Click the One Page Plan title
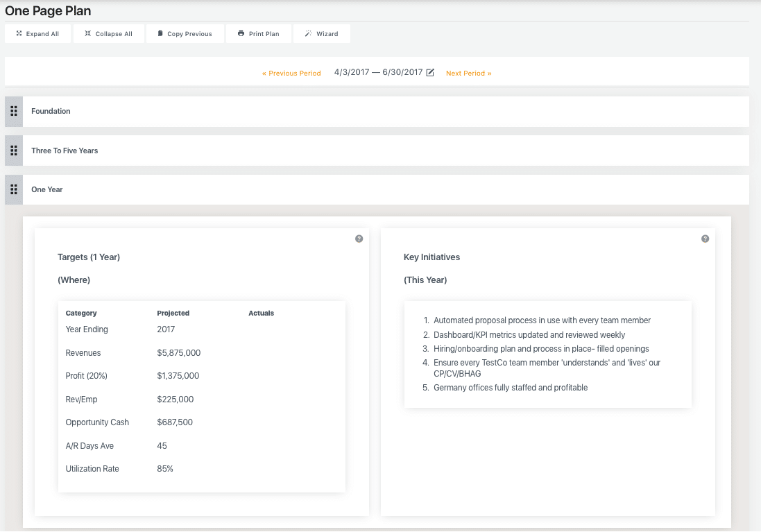 point(48,10)
